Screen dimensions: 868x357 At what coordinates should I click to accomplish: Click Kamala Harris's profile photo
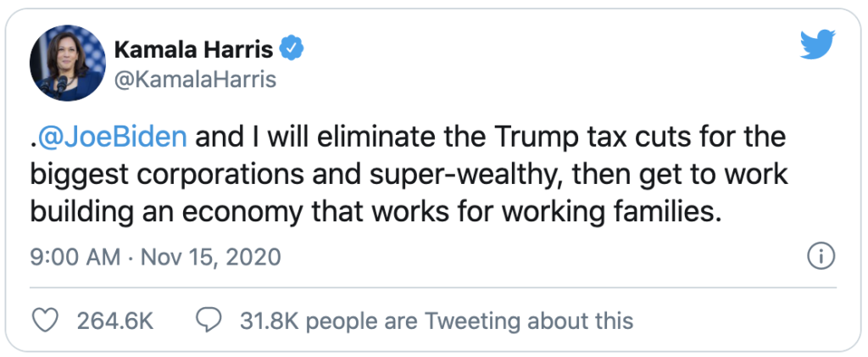64,64
